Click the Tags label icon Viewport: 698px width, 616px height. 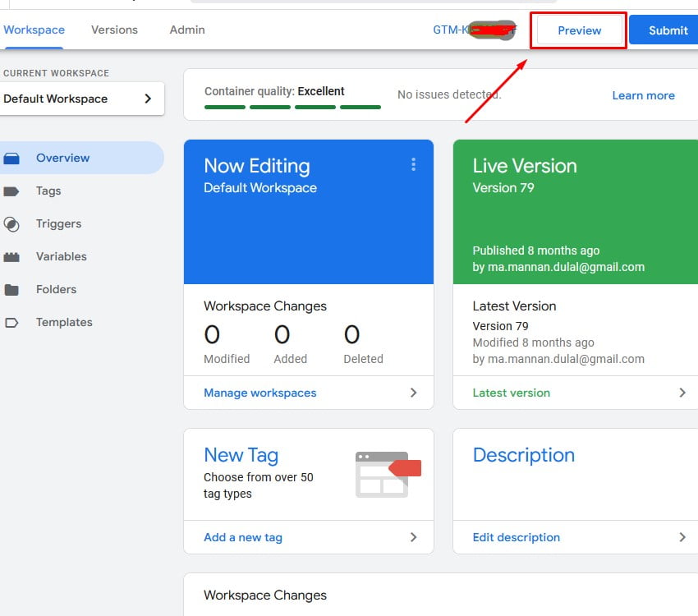11,191
